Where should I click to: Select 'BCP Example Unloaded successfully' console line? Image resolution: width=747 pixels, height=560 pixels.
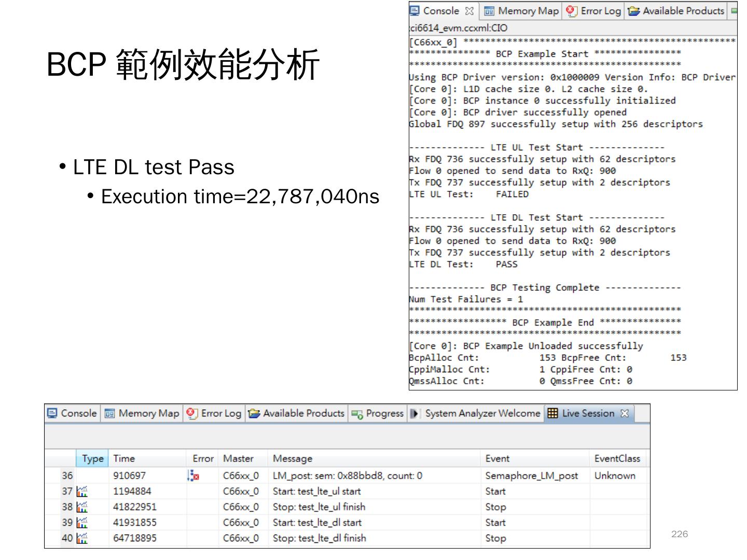(x=526, y=346)
